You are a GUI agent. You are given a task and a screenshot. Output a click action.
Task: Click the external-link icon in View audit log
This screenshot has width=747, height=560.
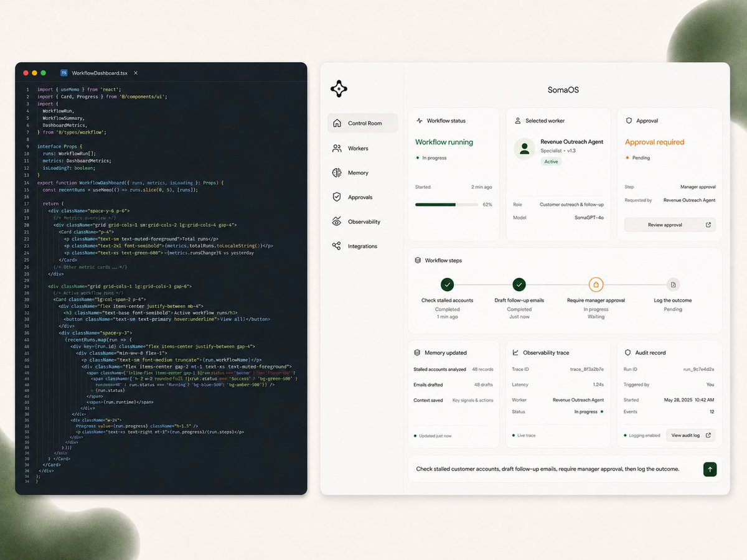click(708, 436)
